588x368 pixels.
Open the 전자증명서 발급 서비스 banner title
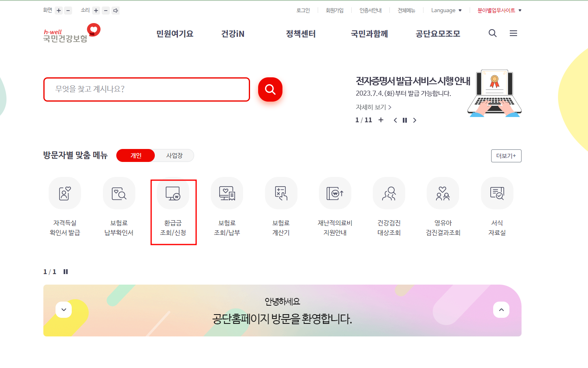tap(413, 81)
